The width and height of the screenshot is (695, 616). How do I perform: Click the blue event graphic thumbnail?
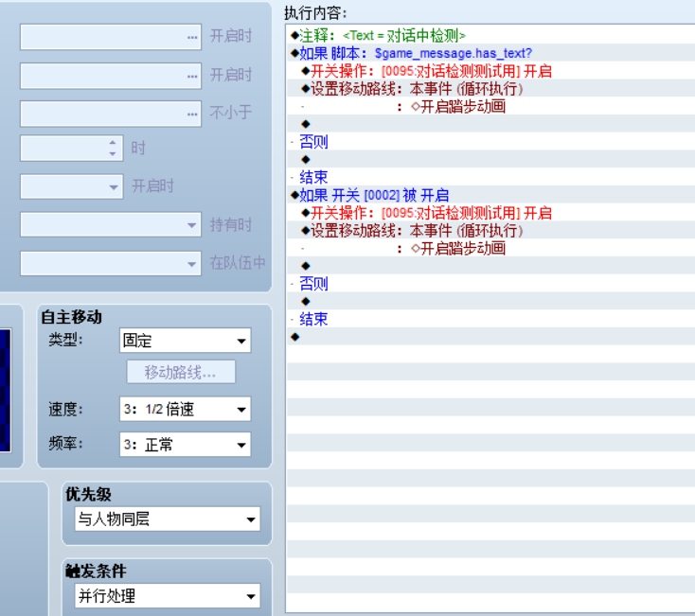pos(5,390)
